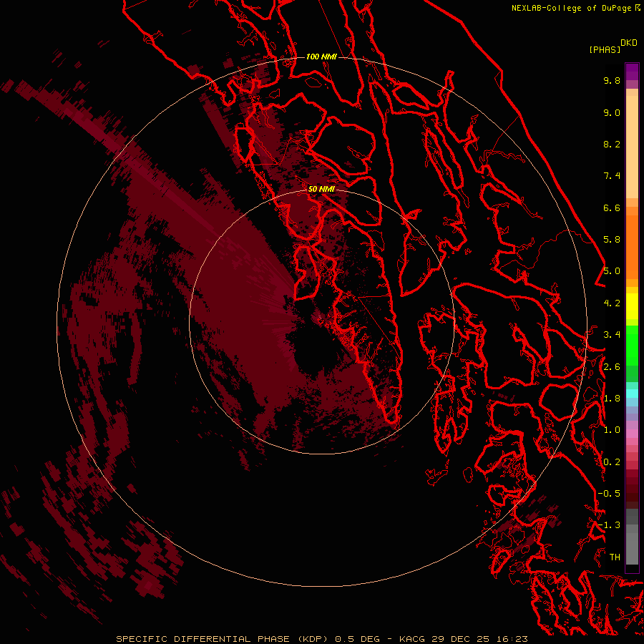The image size is (644, 644).
Task: Click the -1.3 value on the color scale
Action: tap(609, 525)
